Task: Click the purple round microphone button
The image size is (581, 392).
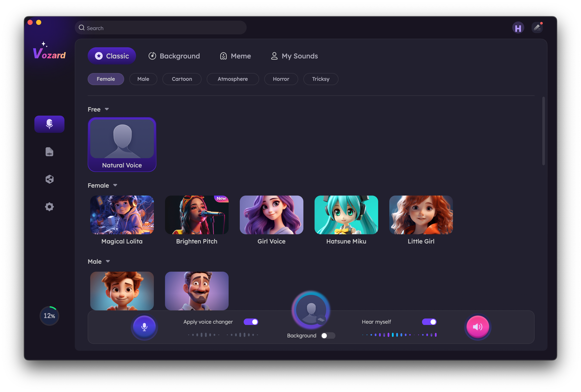Action: [144, 327]
